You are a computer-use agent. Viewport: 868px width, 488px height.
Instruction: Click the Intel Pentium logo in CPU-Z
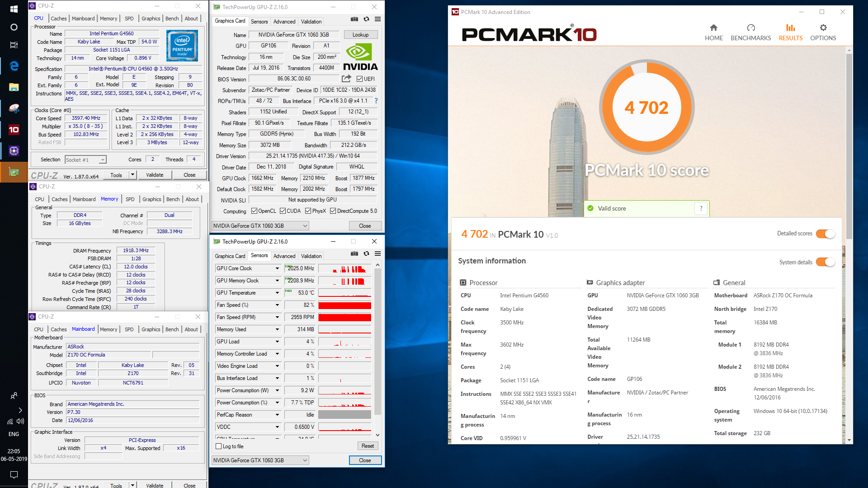pos(182,46)
